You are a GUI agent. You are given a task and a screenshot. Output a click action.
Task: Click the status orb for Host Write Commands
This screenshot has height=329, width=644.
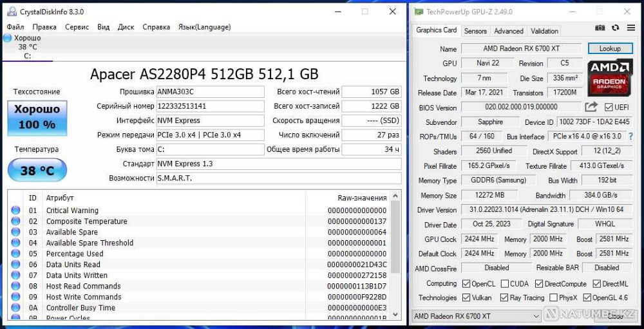tap(15, 297)
